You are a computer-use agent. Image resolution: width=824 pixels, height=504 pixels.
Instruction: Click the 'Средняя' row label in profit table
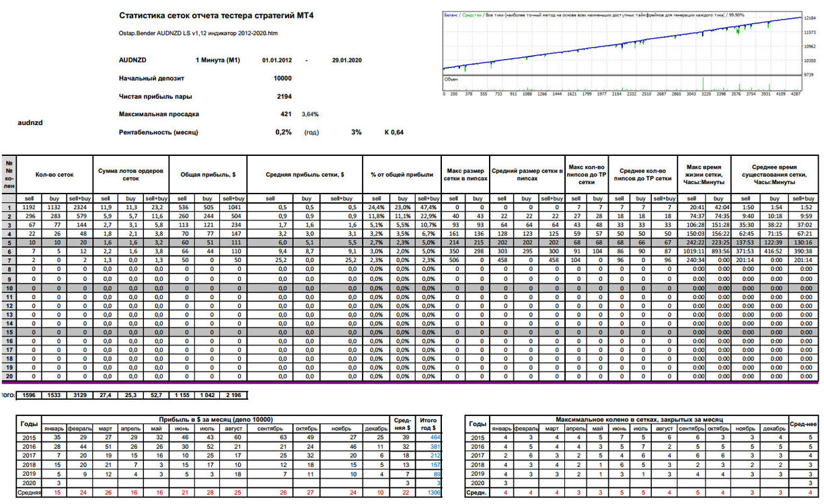30,493
